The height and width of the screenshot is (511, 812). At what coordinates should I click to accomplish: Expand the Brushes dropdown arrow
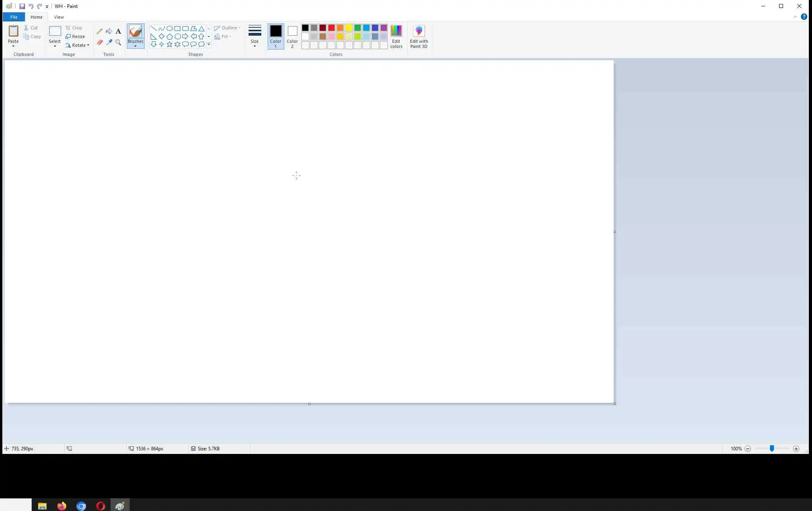point(136,46)
